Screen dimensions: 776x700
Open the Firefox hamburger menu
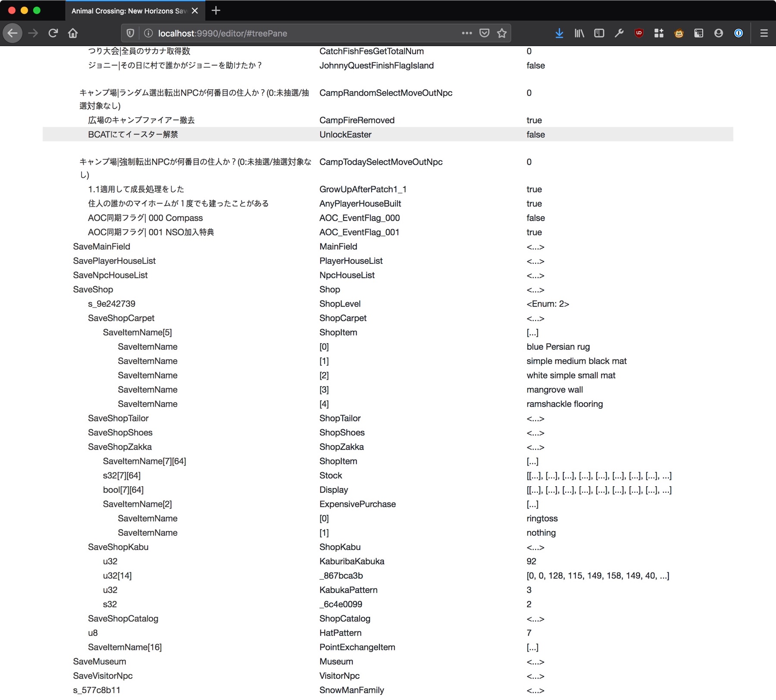pyautogui.click(x=764, y=33)
